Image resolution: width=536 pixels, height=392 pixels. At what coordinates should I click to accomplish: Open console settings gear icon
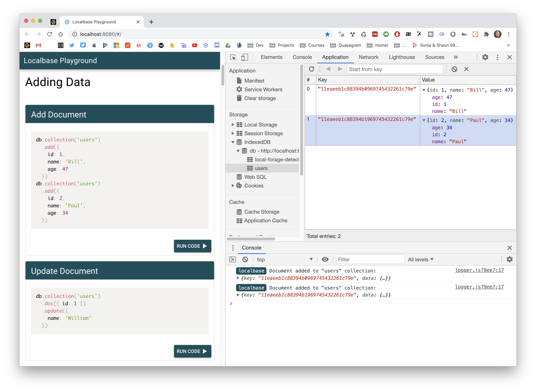[x=509, y=259]
